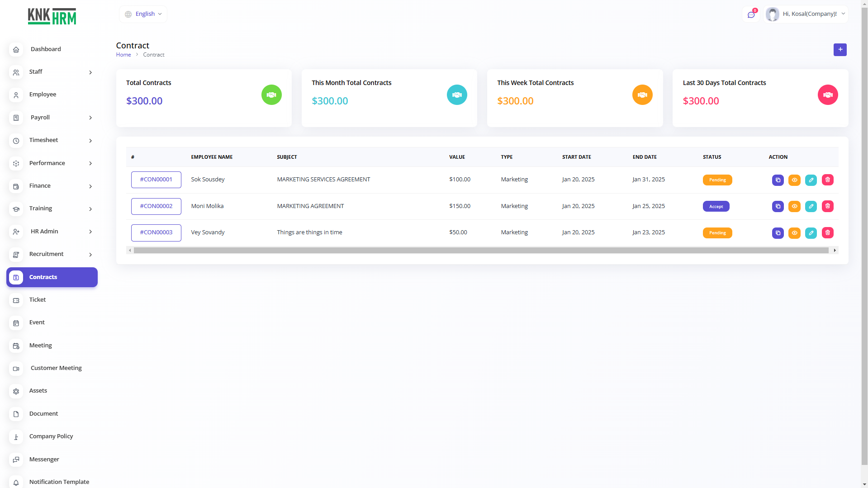View Moni Molika's contract via eye icon
Viewport: 868px width, 488px height.
tap(794, 206)
